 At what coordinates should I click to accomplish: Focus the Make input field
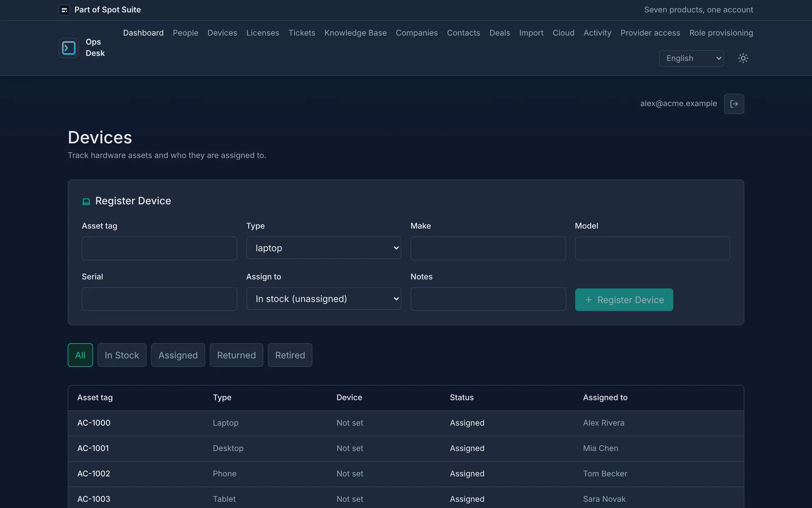pyautogui.click(x=488, y=248)
